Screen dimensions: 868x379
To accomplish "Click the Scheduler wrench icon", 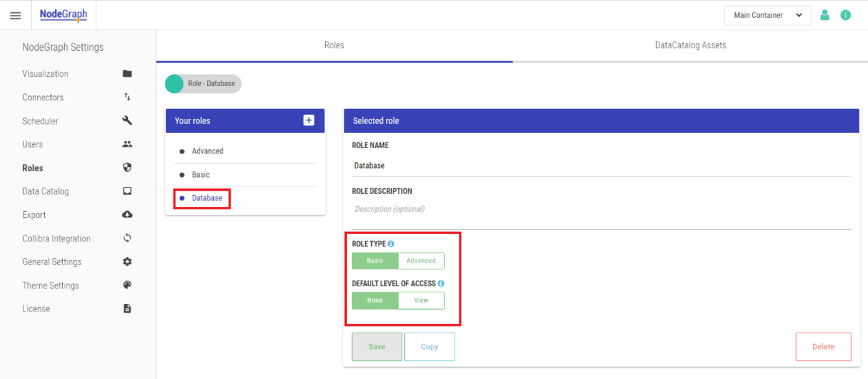I will pyautogui.click(x=127, y=120).
